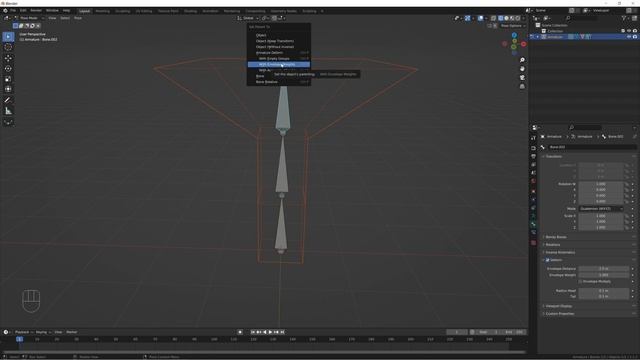
Task: Toggle the Deform checkbox
Action: tap(548, 260)
